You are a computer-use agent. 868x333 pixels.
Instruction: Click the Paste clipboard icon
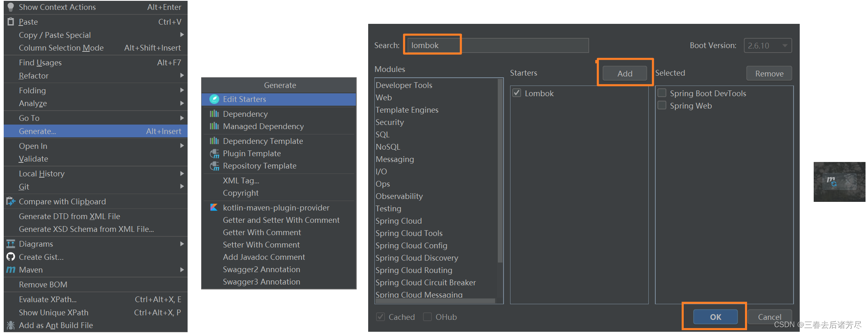point(11,22)
